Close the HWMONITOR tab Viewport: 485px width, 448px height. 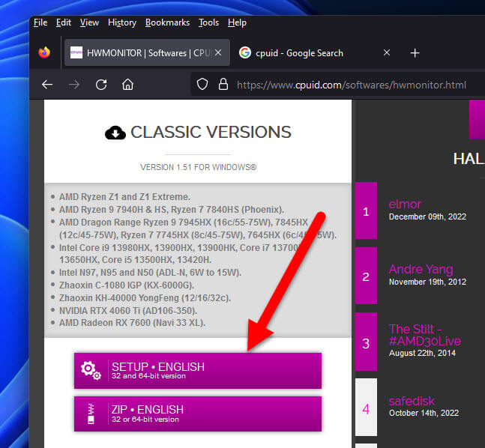[218, 52]
